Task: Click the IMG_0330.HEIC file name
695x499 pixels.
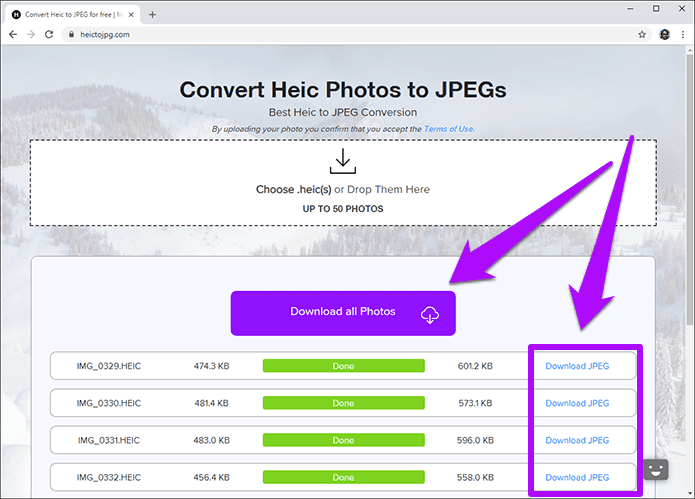Action: coord(109,403)
